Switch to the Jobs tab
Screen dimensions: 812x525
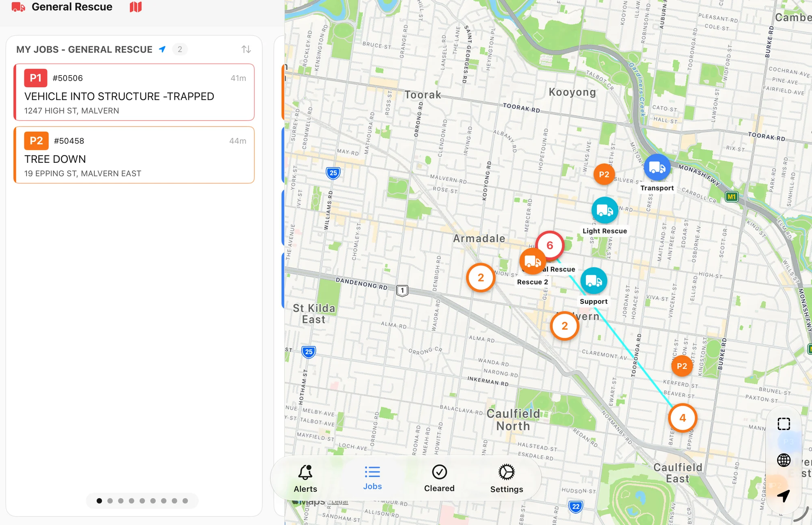[x=372, y=478]
